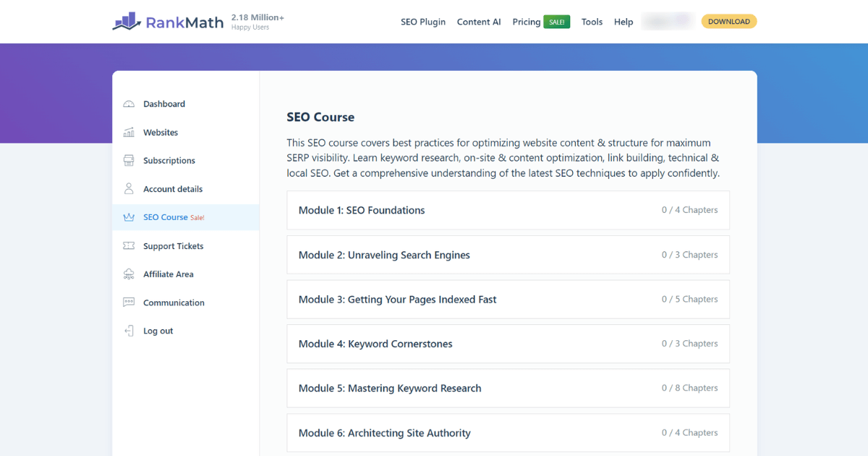The image size is (868, 456).
Task: Expand Module 3: Getting Your Pages Indexed Fast
Action: [508, 299]
